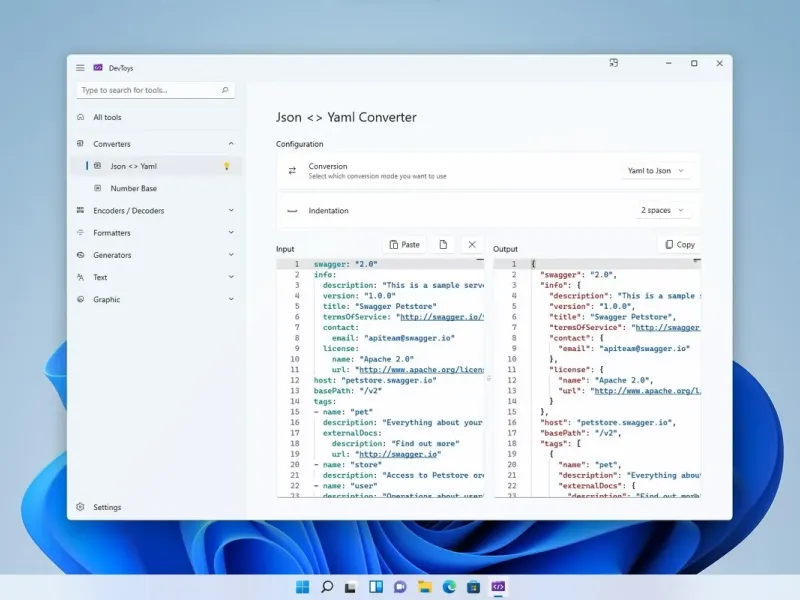Click the Generators label in sidebar

[112, 255]
